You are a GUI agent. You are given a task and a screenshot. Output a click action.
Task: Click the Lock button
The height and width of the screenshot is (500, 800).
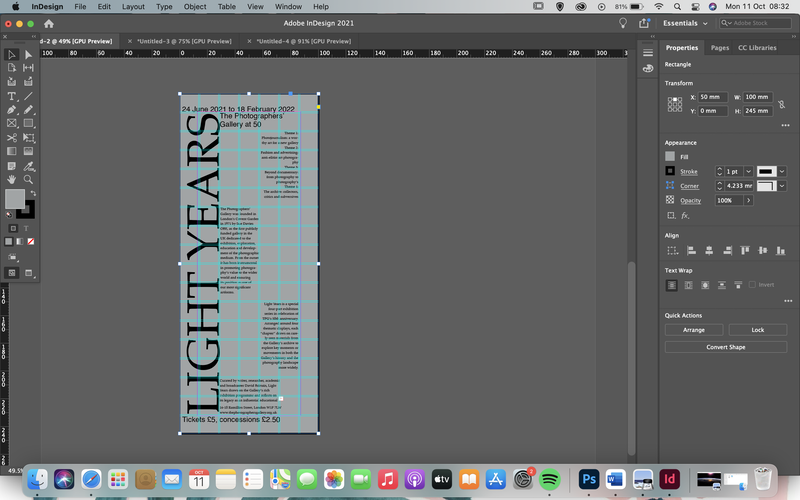coord(758,330)
